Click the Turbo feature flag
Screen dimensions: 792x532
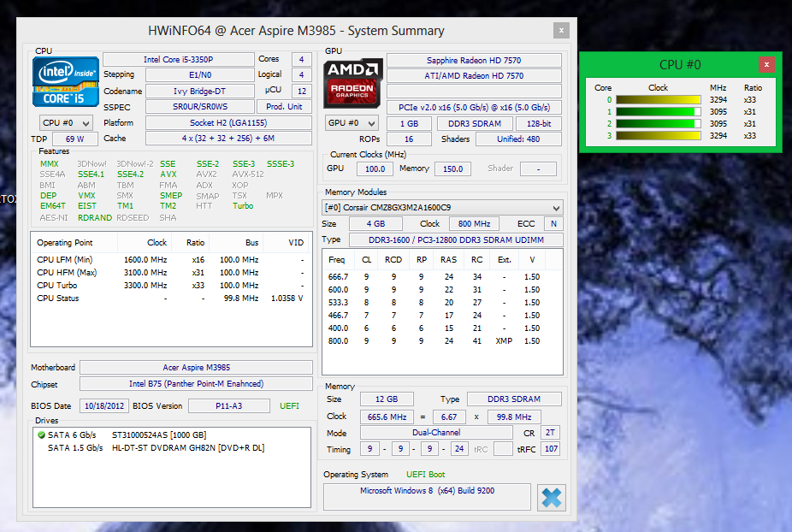[x=243, y=205]
